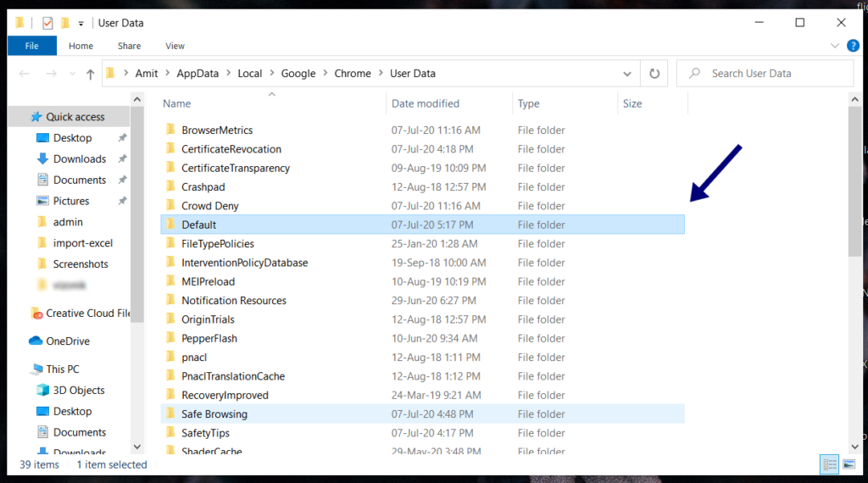
Task: Open 3D Objects under This PC
Action: (79, 390)
